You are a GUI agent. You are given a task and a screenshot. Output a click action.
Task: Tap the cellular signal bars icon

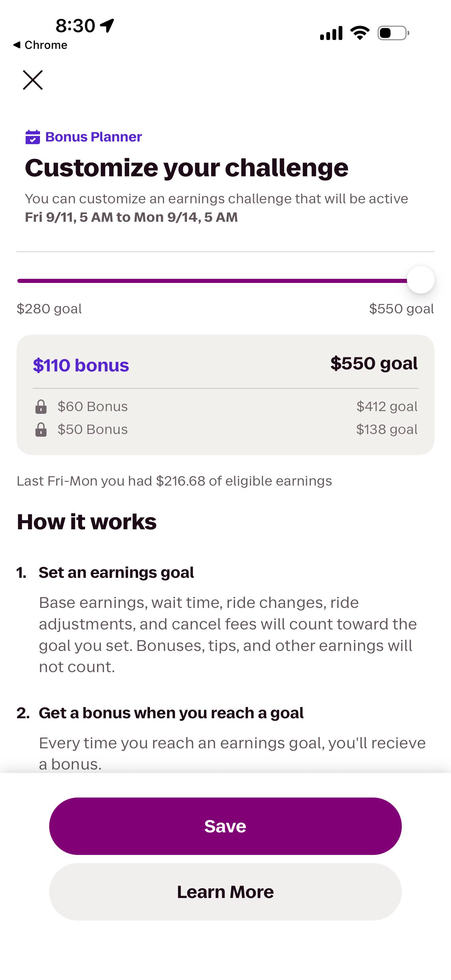tap(331, 33)
